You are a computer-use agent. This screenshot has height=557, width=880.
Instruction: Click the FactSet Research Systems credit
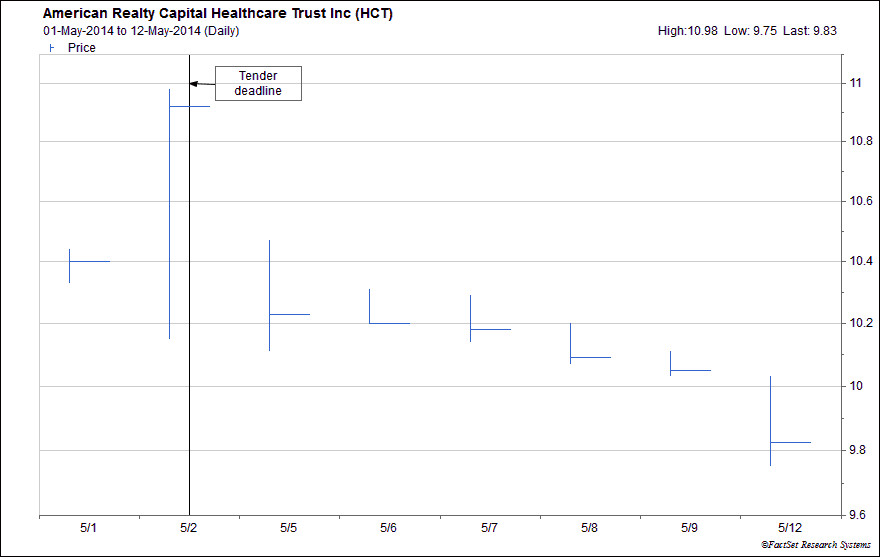816,545
